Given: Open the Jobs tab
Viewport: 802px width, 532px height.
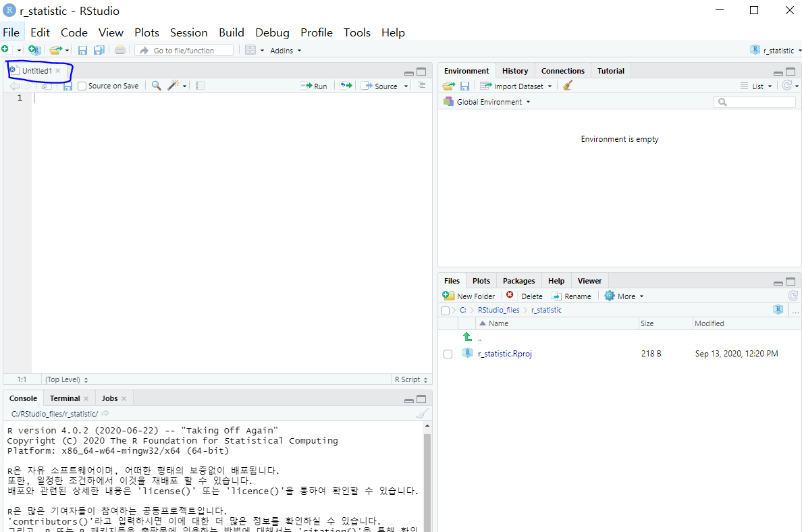Looking at the screenshot, I should coord(109,398).
